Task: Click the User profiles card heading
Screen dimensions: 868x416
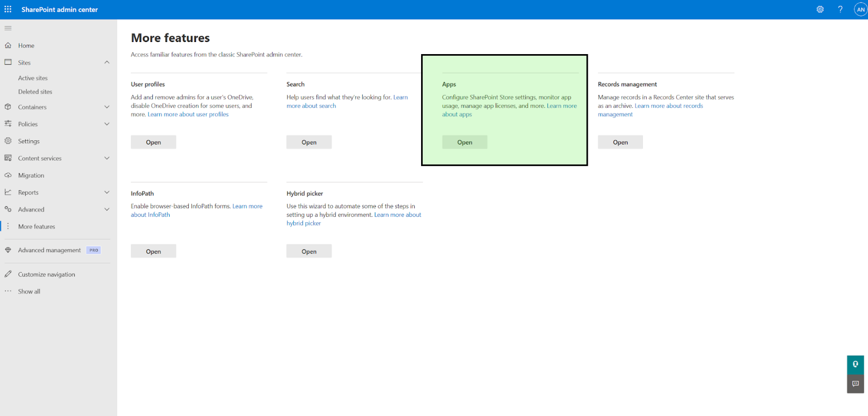Action: click(x=148, y=84)
